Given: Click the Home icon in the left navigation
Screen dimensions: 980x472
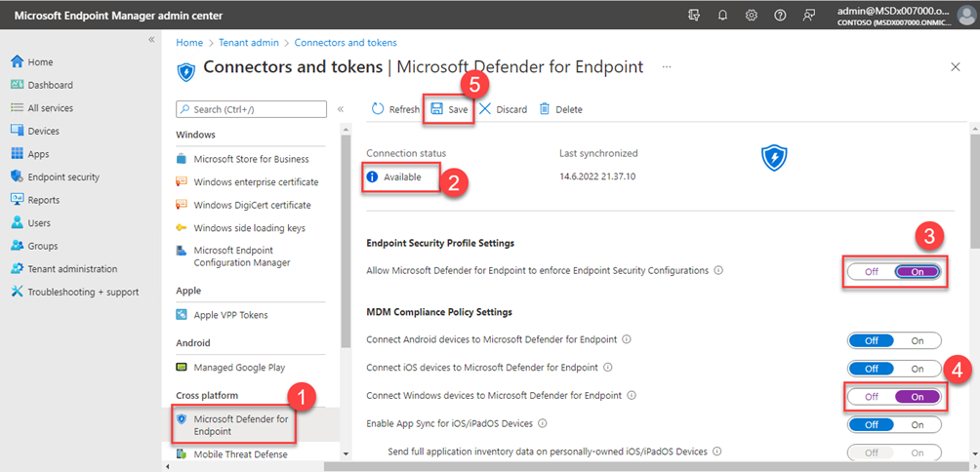Looking at the screenshot, I should [18, 61].
